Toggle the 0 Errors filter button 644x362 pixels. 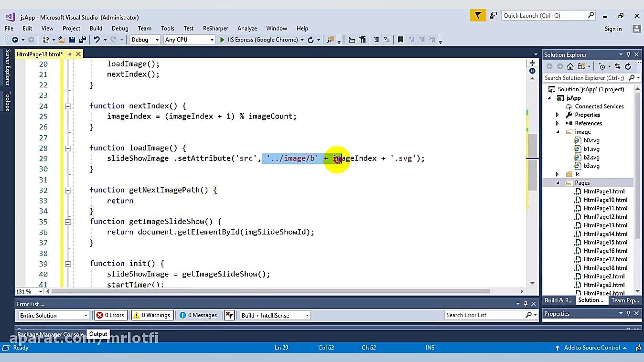[x=110, y=315]
